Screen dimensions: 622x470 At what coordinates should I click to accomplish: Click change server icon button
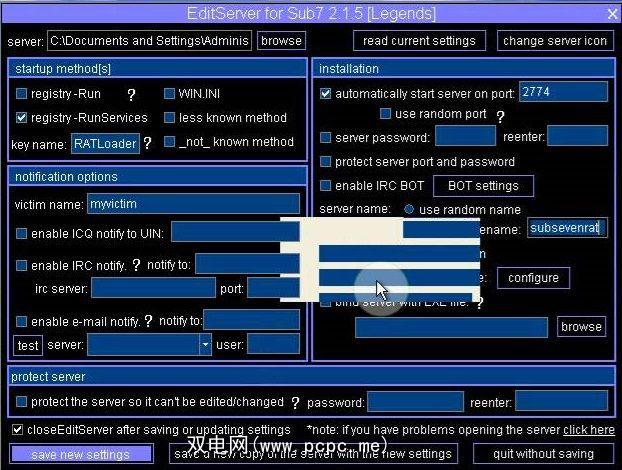(x=555, y=41)
